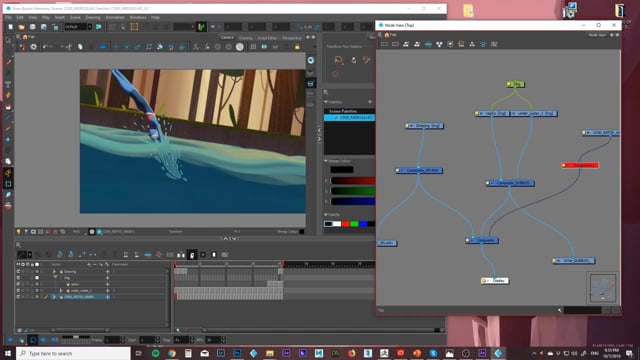Collapse the Bitmap Colour section
The width and height of the screenshot is (640, 360).
[326, 161]
